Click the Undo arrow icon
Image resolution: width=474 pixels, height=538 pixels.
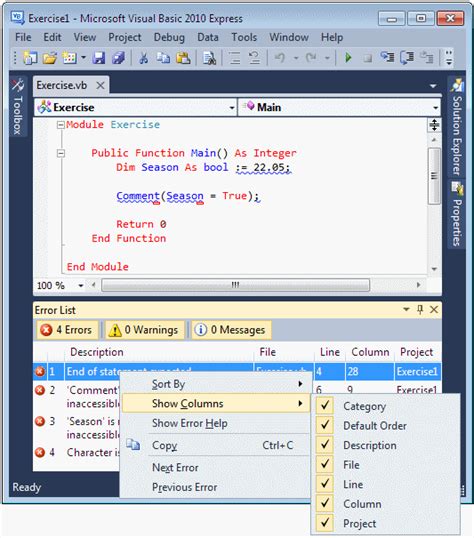280,58
